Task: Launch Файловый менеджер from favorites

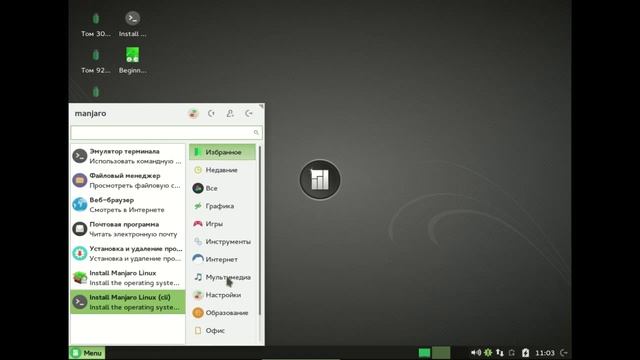Action: point(128,180)
